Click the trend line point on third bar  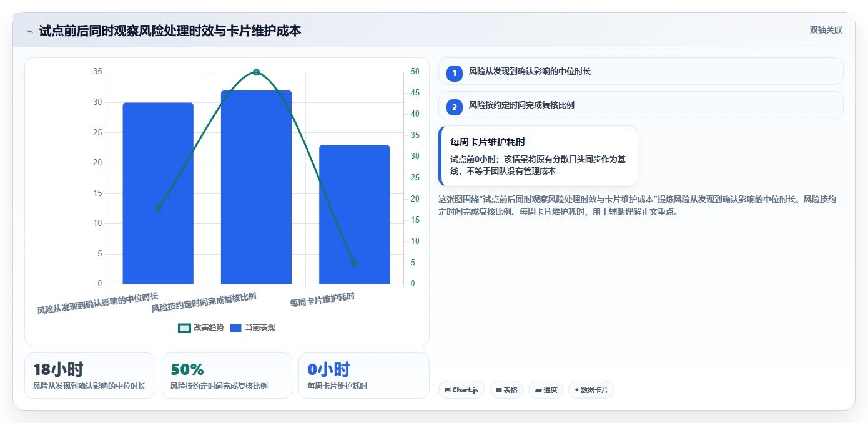[x=355, y=263]
